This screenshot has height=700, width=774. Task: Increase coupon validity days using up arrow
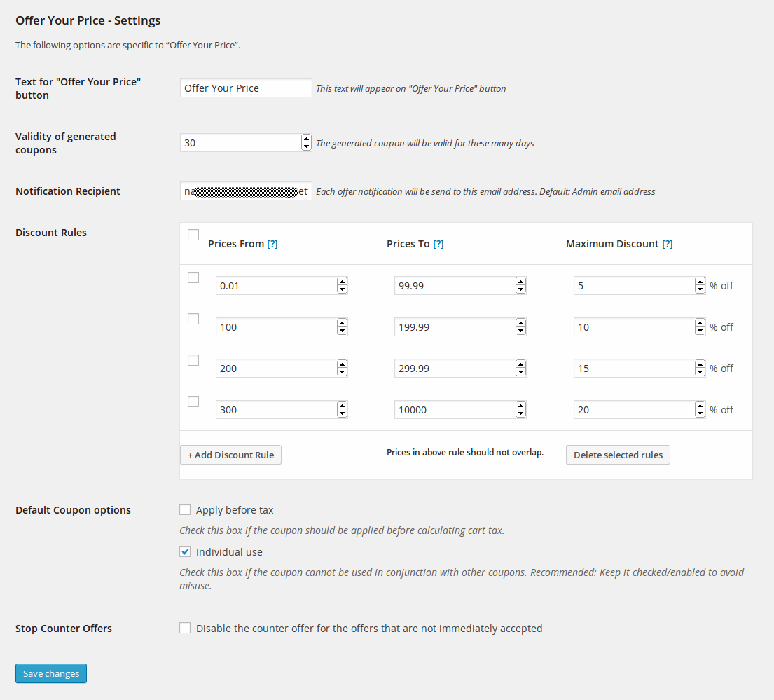[x=307, y=139]
